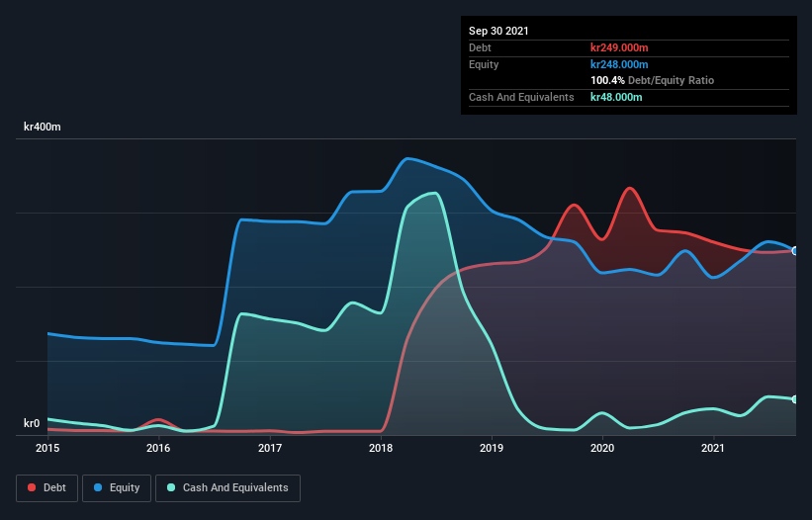
Task: Click the 100.4% Debt/Equity Ratio text
Action: (652, 81)
